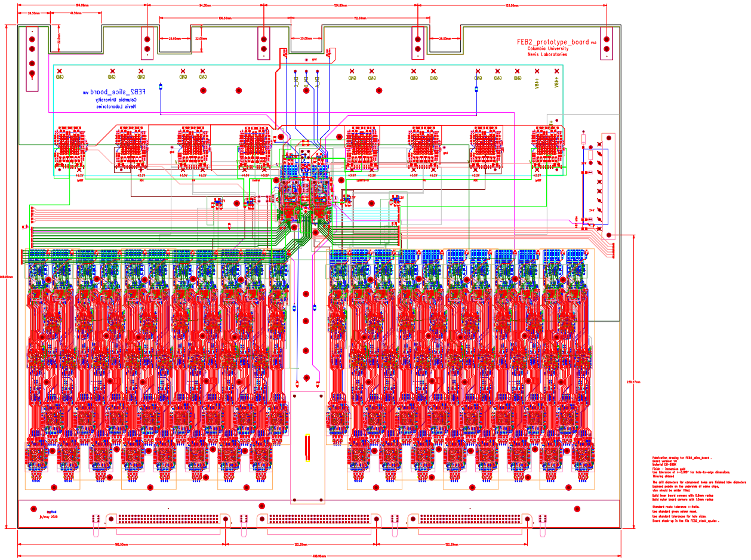This screenshot has height=560, width=751.
Task: Click the FEB2_prototype_board title text
Action: 553,42
